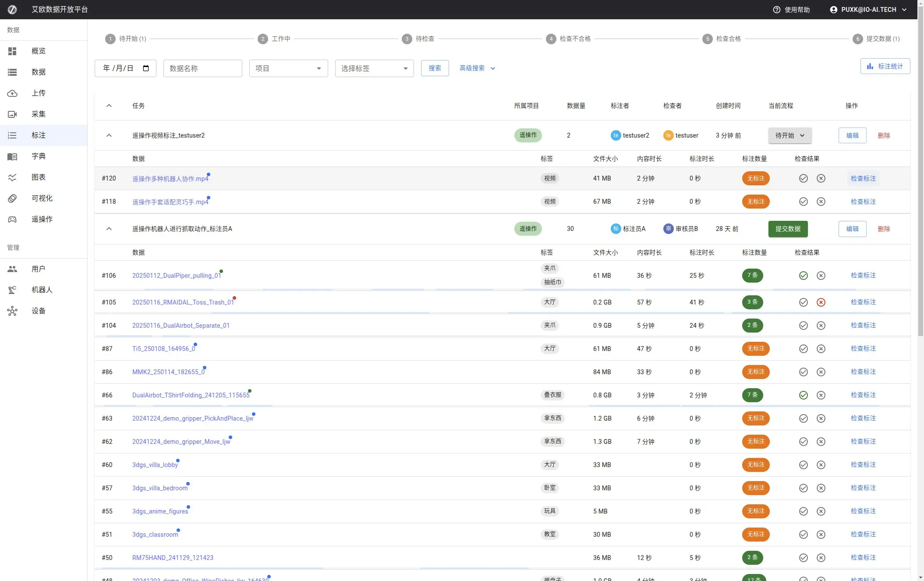This screenshot has width=924, height=581.
Task: Mark row #106 check as passed
Action: tap(803, 276)
